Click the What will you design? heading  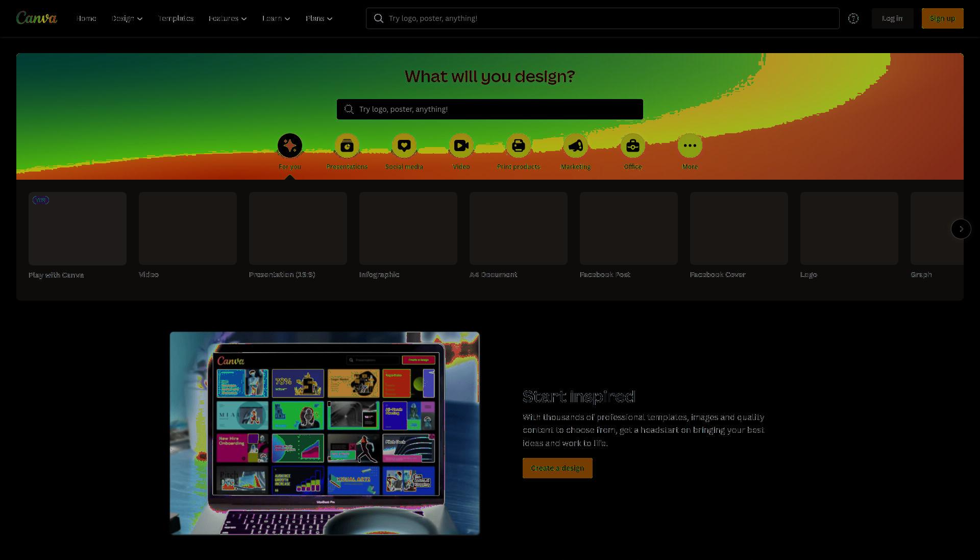490,77
